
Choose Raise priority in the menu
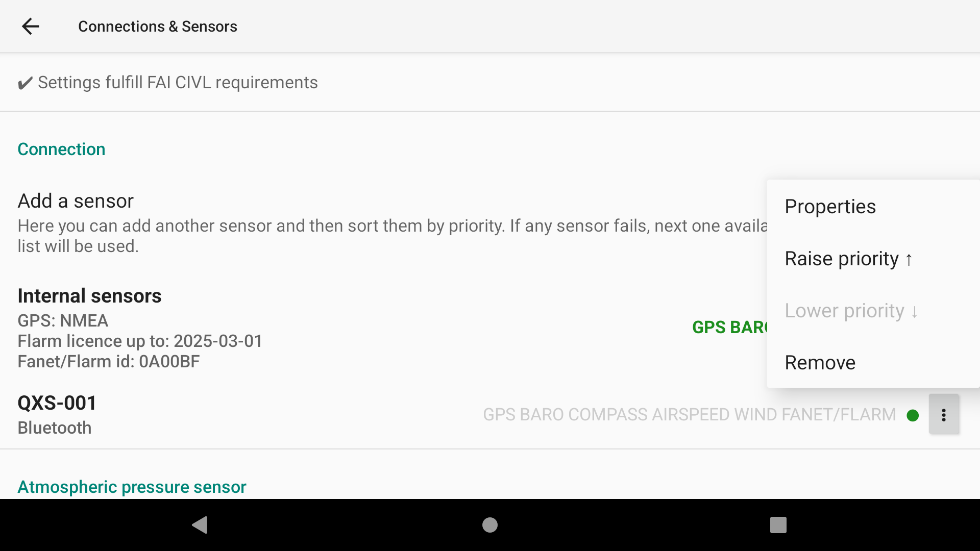(x=873, y=259)
